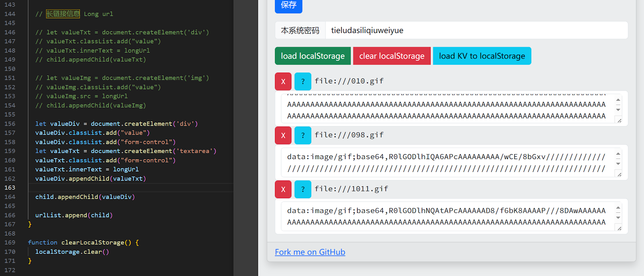The height and width of the screenshot is (276, 644).
Task: Remove the file:///098.gif entry using X
Action: (x=283, y=135)
